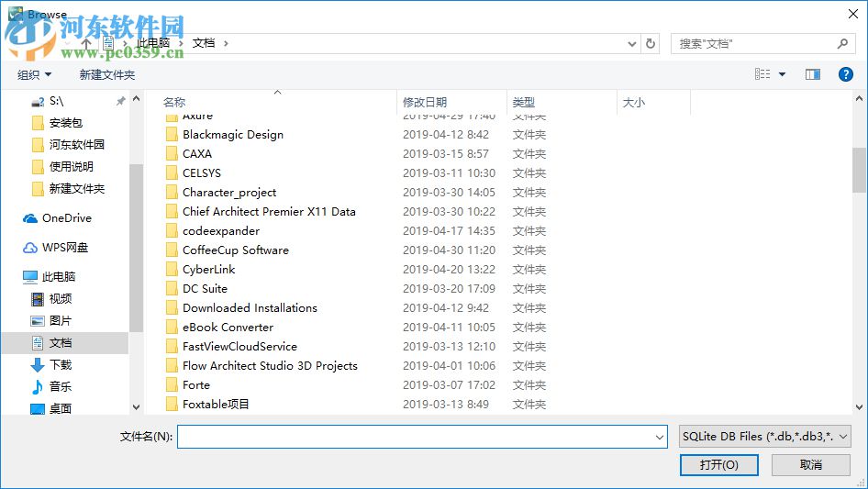The width and height of the screenshot is (868, 489).
Task: Close the Browse dialog
Action: (853, 14)
